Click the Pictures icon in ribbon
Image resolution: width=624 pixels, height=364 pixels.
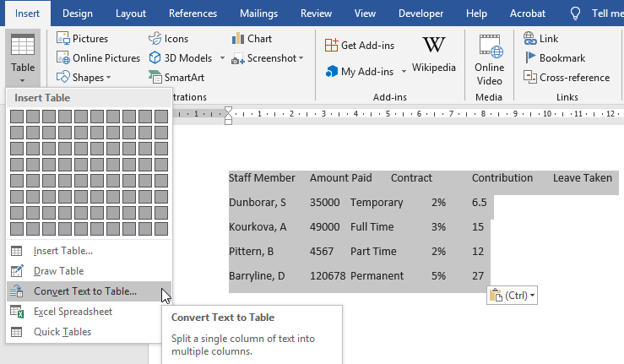click(x=64, y=39)
